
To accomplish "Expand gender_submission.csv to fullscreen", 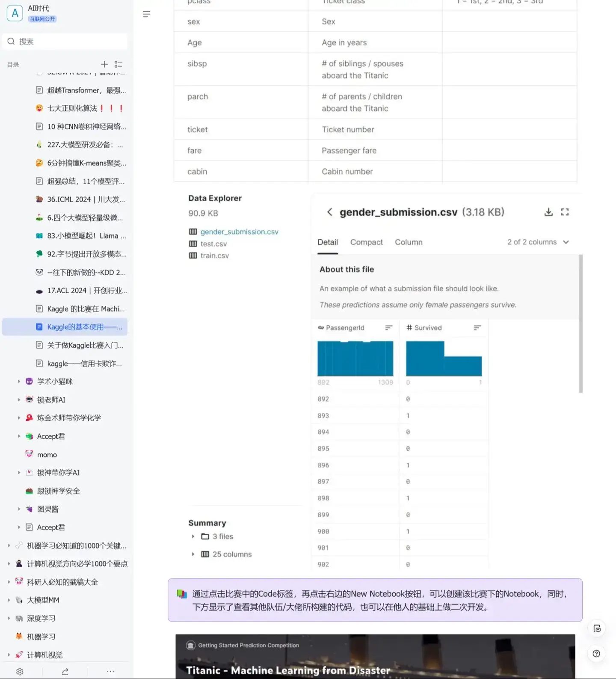I will point(565,212).
